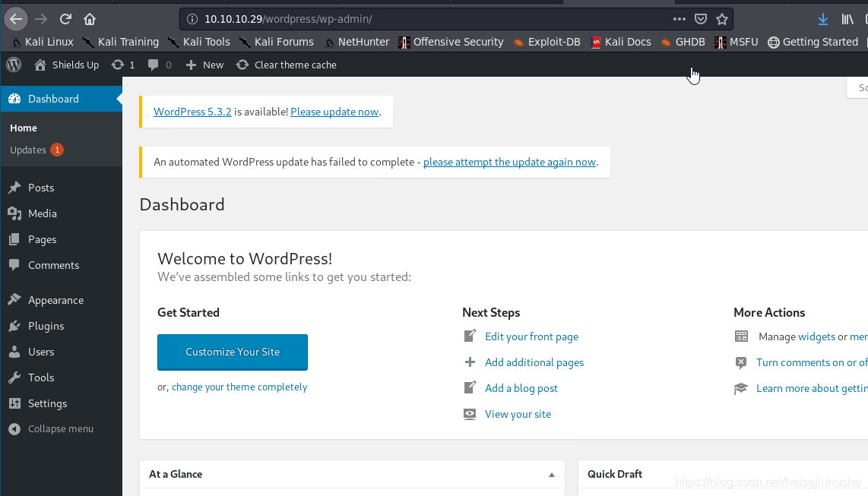
Task: Click please attempt the update again now
Action: (x=509, y=162)
